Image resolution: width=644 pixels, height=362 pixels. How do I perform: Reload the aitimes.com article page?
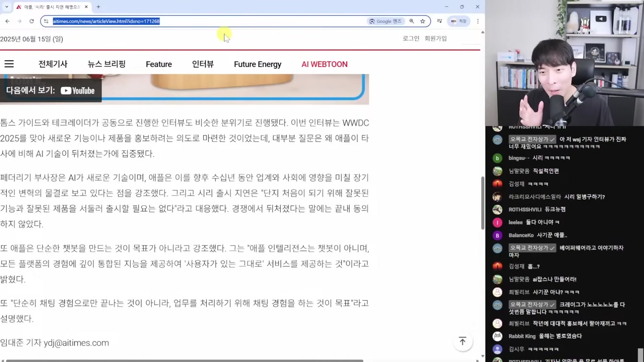[32, 21]
